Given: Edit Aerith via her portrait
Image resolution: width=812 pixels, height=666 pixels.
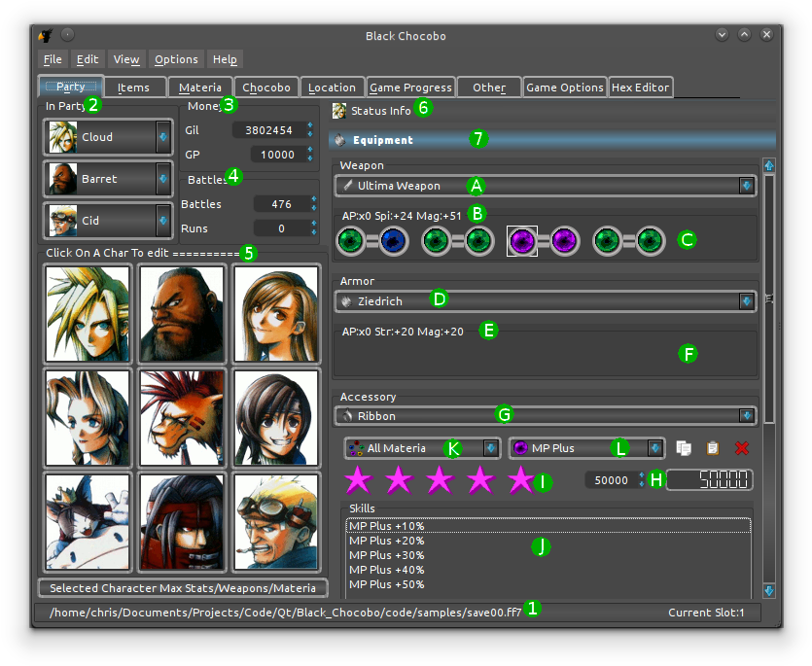Looking at the screenshot, I should click(88, 418).
